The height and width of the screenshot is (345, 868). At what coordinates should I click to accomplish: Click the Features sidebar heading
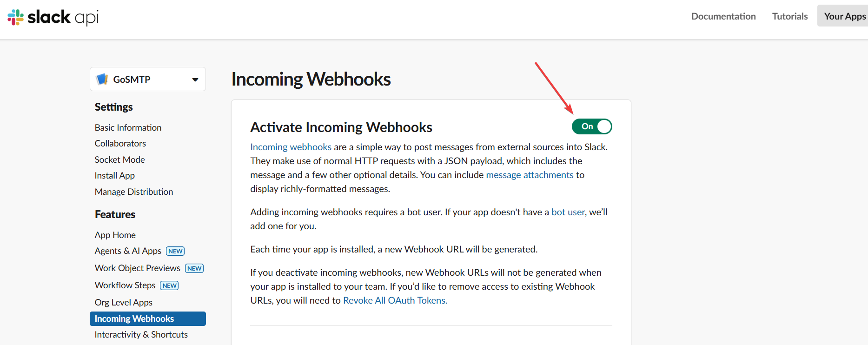point(115,214)
